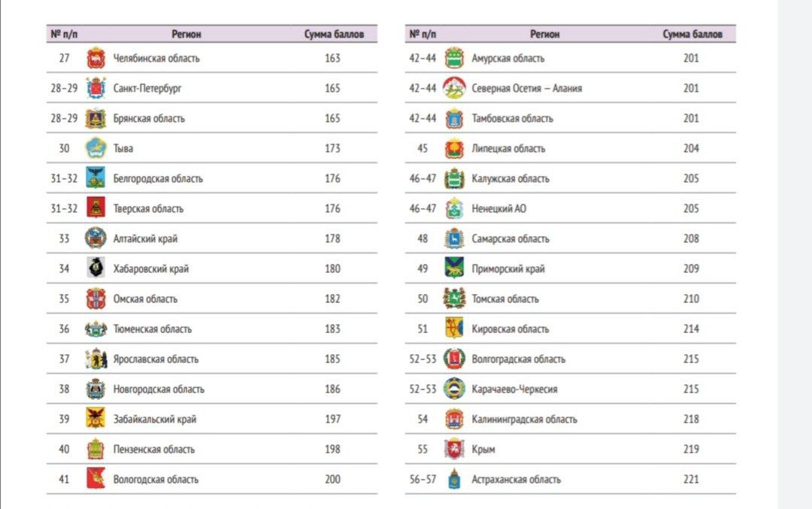Select the Приморский край tiger emblem
The image size is (812, 509).
[x=454, y=268]
